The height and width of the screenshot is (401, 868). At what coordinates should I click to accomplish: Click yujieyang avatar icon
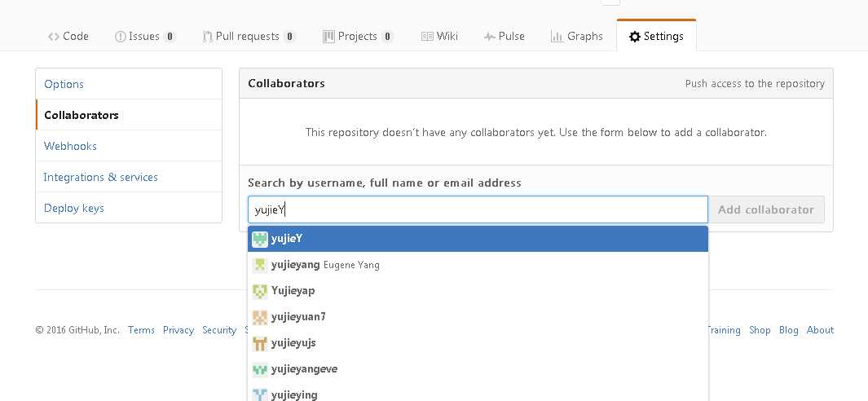pos(260,265)
